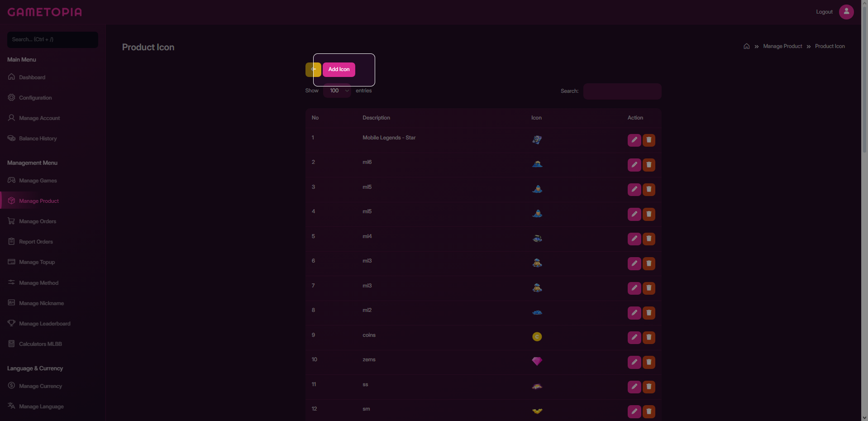This screenshot has height=421, width=868.
Task: Navigate to Manage Games
Action: pos(38,181)
